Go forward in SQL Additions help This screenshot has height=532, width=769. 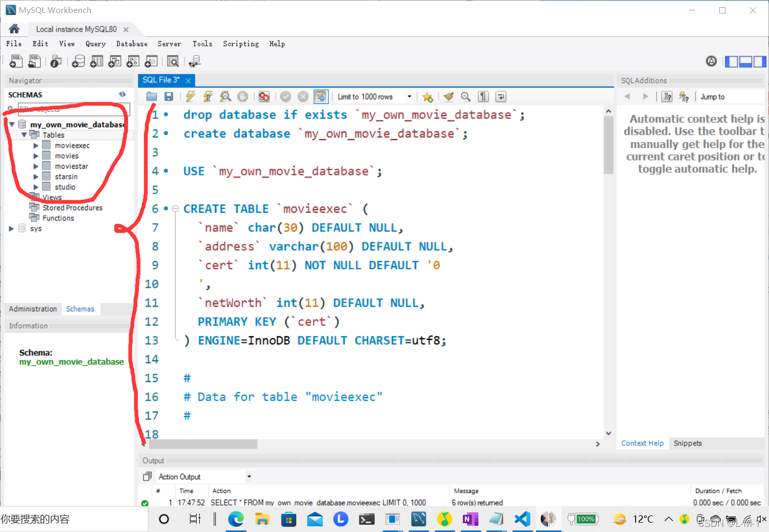tap(645, 97)
